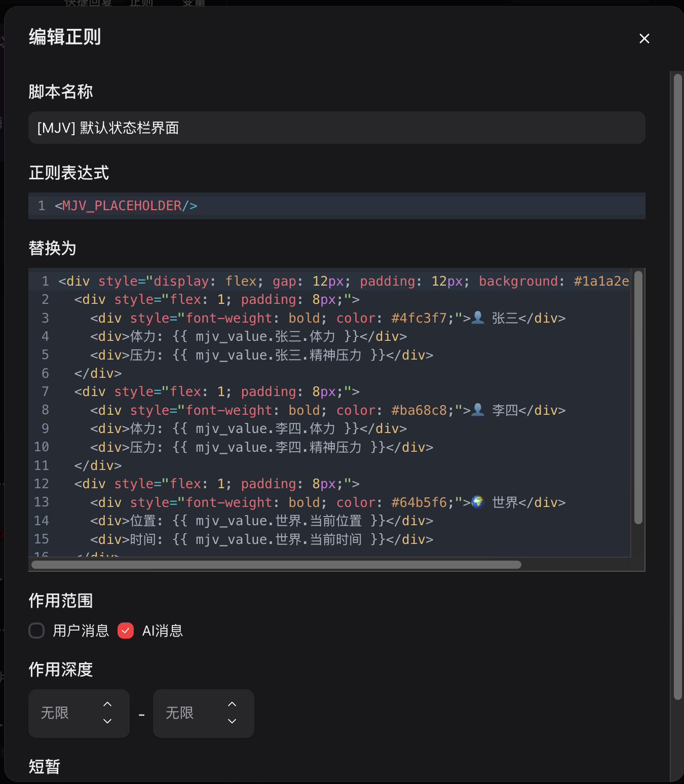The image size is (684, 784).
Task: Click the #ba68c8 color value in code
Action: point(420,410)
